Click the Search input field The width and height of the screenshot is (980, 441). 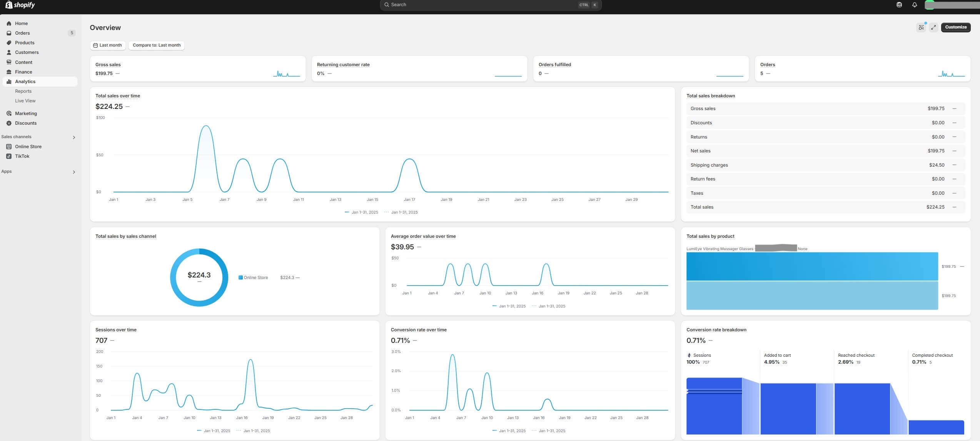[481, 5]
